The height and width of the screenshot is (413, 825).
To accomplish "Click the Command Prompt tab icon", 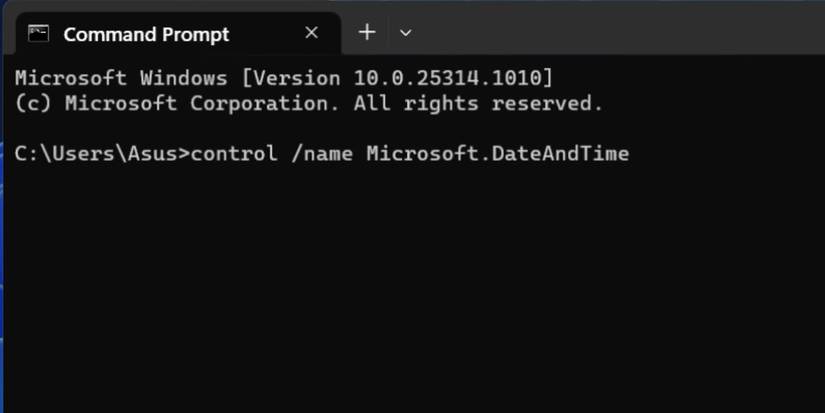I will [x=38, y=34].
